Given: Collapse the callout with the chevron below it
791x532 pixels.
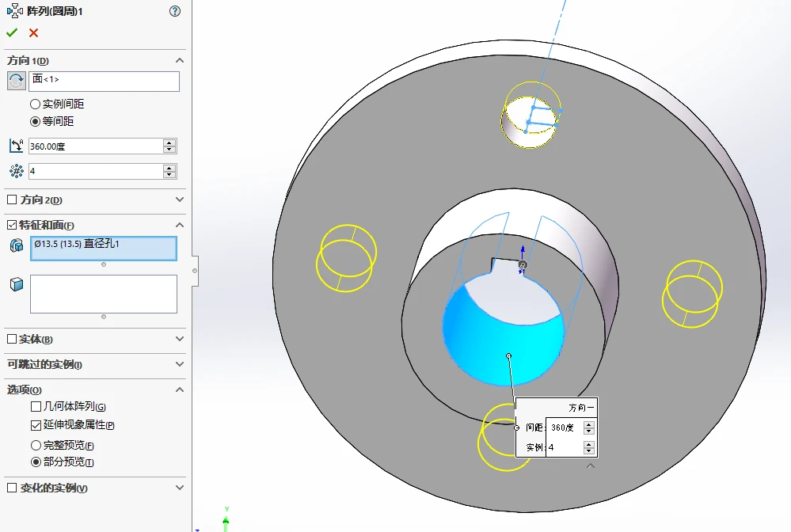Looking at the screenshot, I should (x=591, y=466).
